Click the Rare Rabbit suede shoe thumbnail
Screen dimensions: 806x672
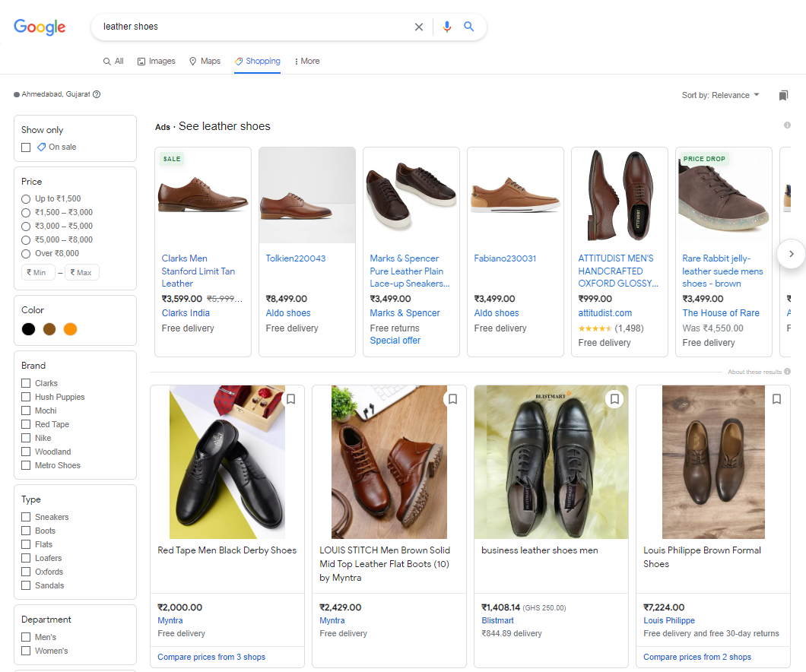[x=724, y=195]
